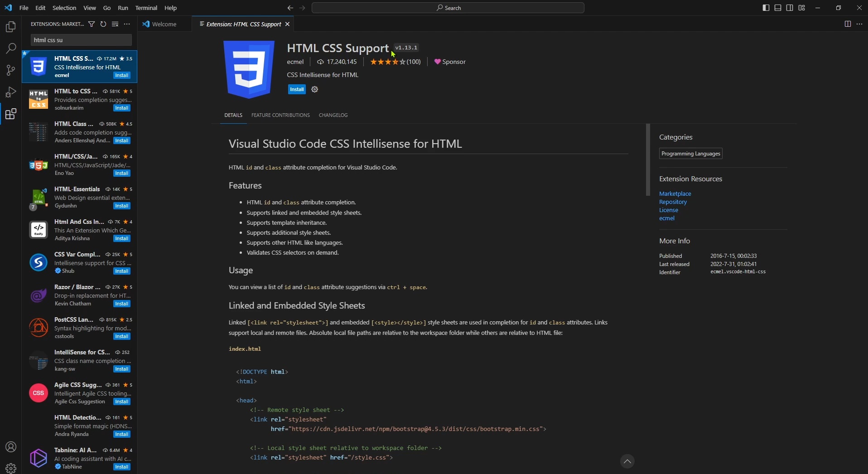Click the Programming Languages category tag

pos(691,154)
